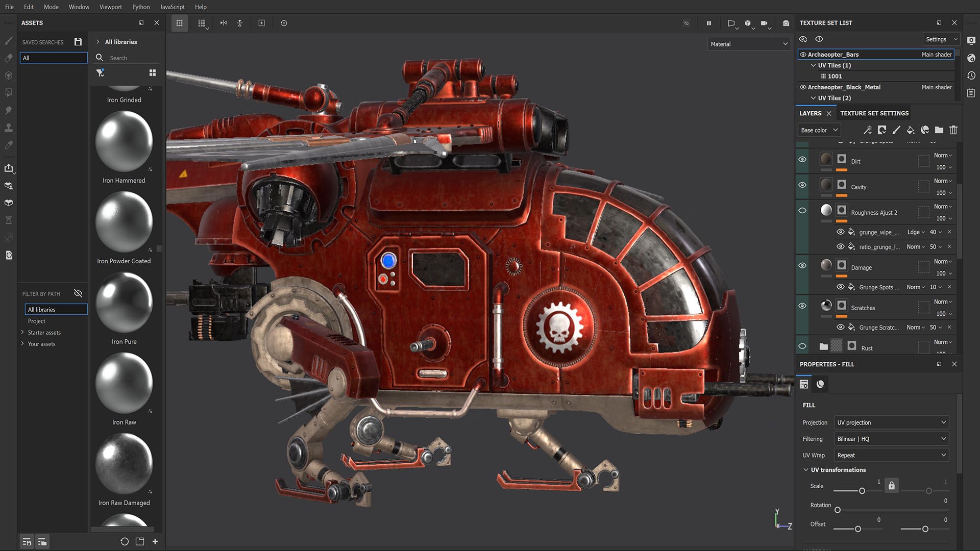
Task: Toggle the grunge_wipe effect visibility
Action: (x=840, y=232)
